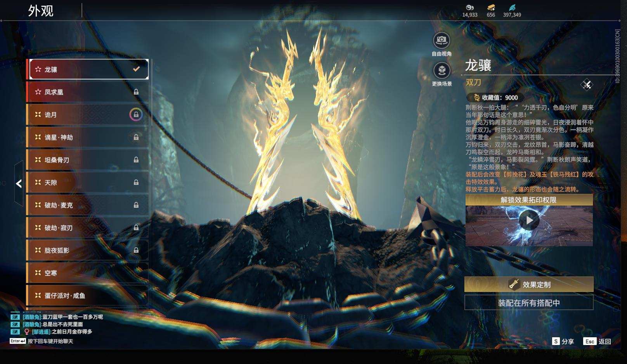Click the teal feather currency icon

[512, 7]
